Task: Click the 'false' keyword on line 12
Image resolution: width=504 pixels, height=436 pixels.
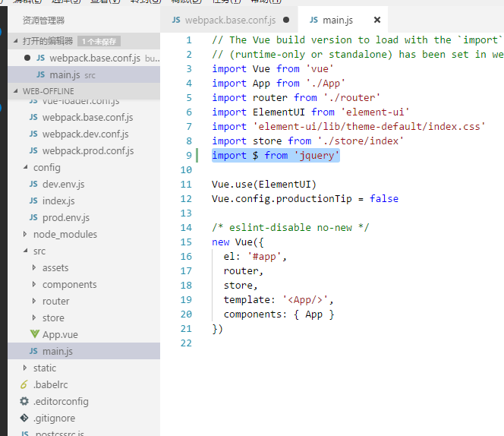Action: pos(384,199)
